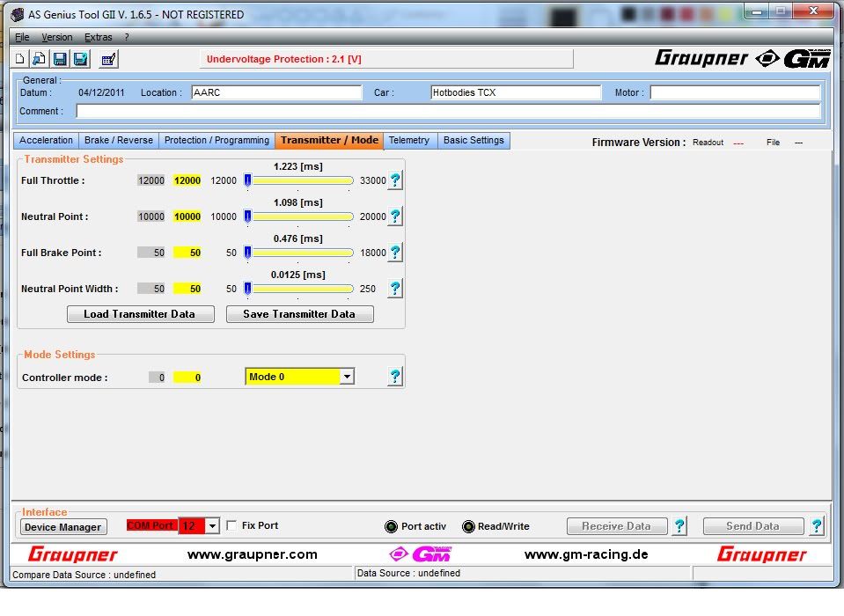Switch to the Brake / Reverse tab
The width and height of the screenshot is (844, 616).
point(119,141)
